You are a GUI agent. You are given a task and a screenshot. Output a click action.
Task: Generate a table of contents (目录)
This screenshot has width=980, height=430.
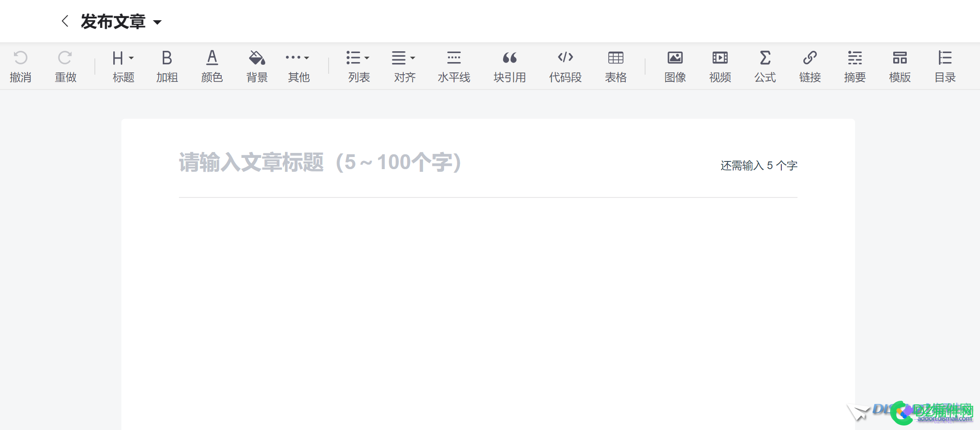(x=945, y=65)
